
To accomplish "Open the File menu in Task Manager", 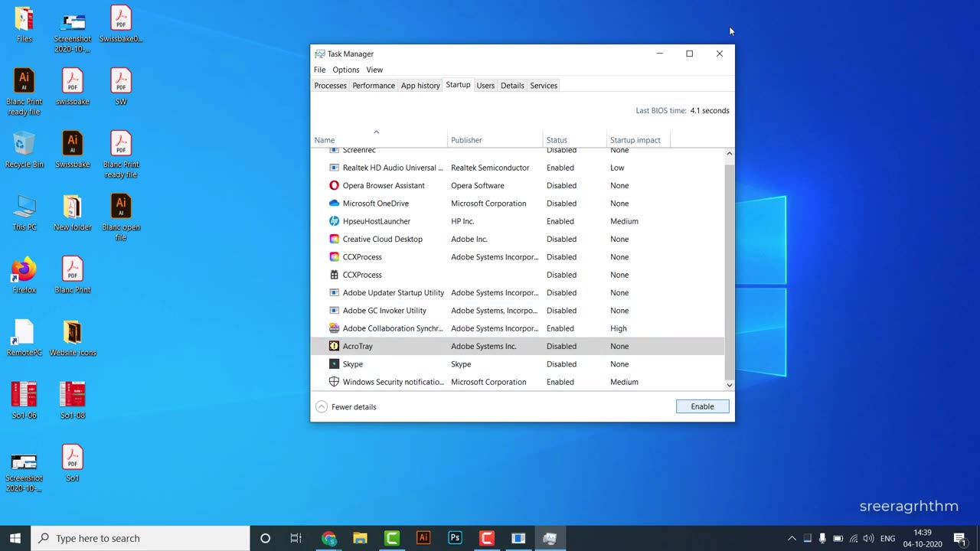I will coord(319,70).
